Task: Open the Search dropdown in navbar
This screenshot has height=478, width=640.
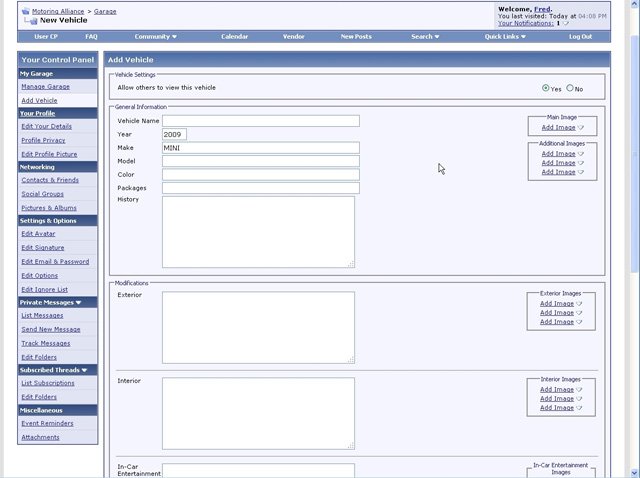Action: tap(424, 37)
